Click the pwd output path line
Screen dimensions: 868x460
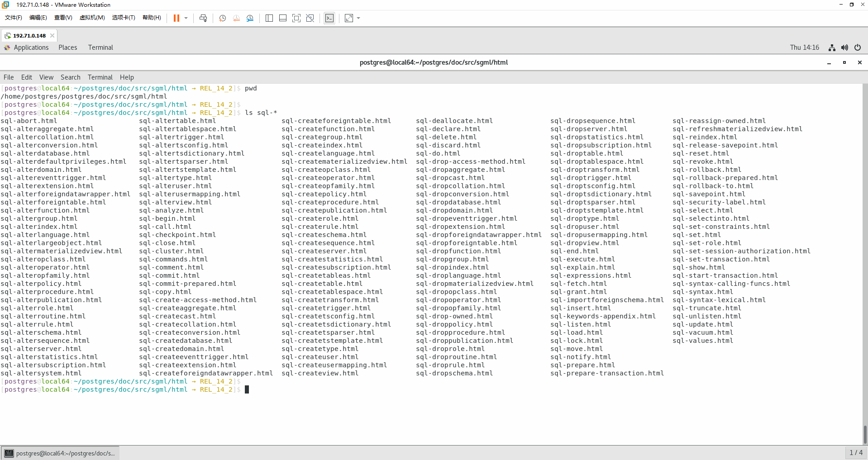[x=84, y=96]
